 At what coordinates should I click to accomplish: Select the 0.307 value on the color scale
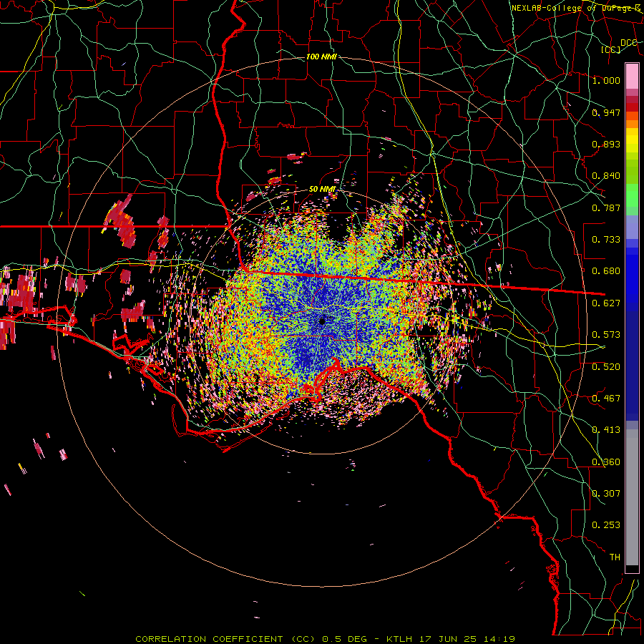tap(606, 494)
